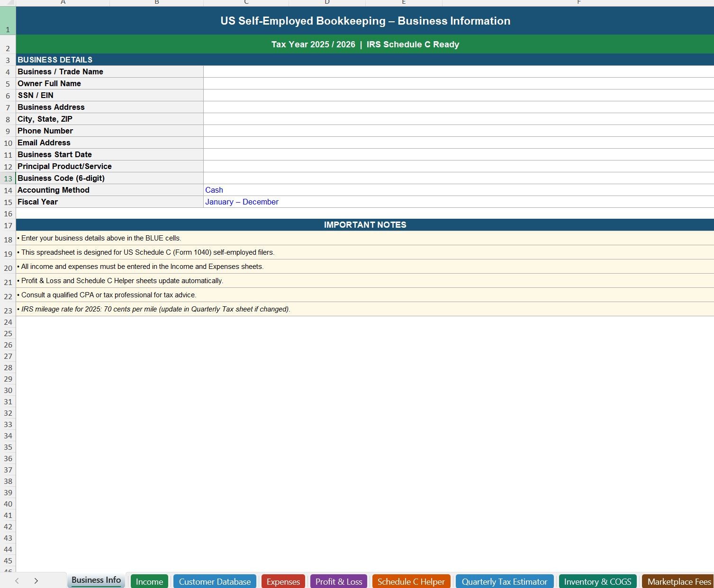This screenshot has height=588, width=714.
Task: Select row 1 header
Action: click(8, 21)
